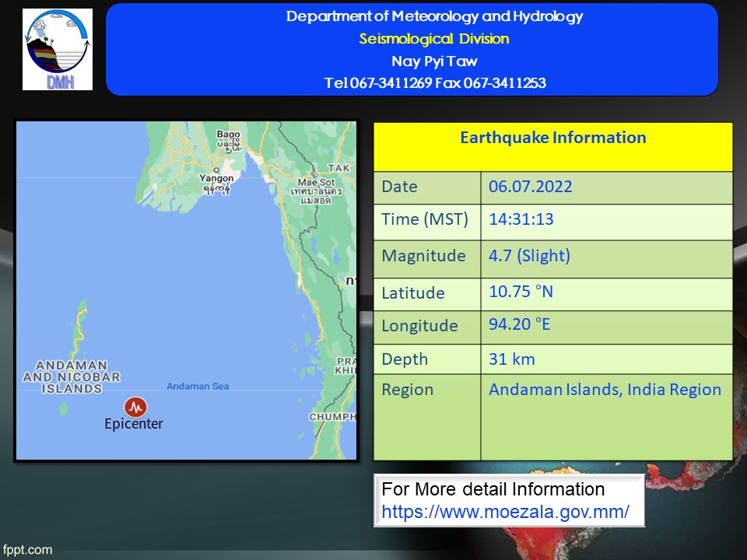
Task: Click the 'Seismological Division' subtitle
Action: coord(434,39)
